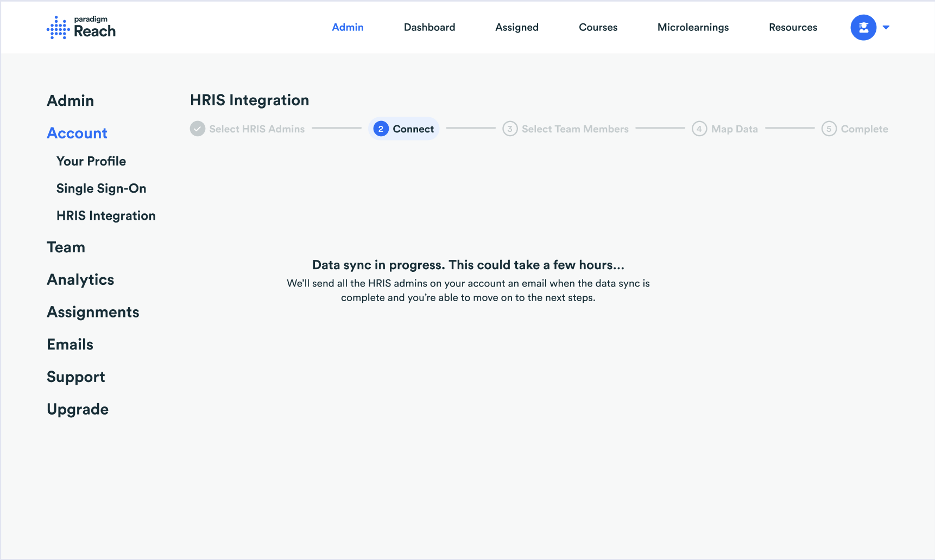Open the Assigned tab
Screen dimensions: 935x560
click(517, 28)
